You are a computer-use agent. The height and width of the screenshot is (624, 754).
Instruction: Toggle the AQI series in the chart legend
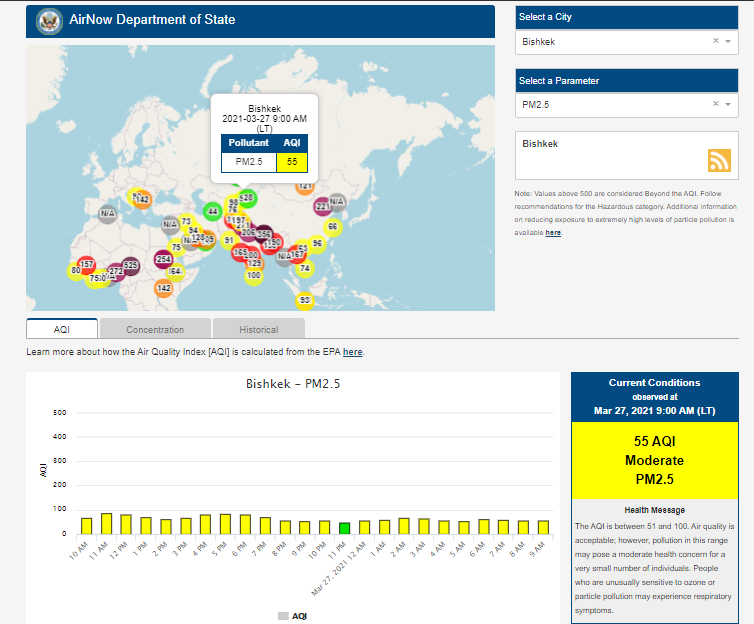tap(292, 616)
